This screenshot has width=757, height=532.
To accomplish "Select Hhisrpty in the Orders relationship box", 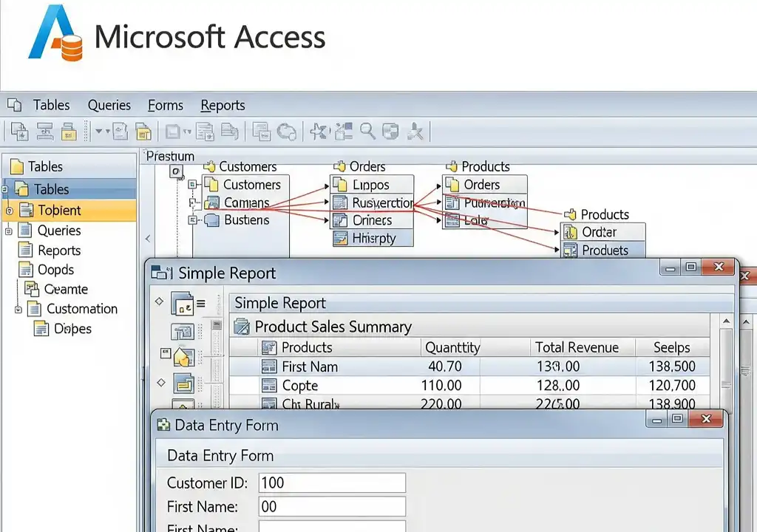I will pos(373,238).
